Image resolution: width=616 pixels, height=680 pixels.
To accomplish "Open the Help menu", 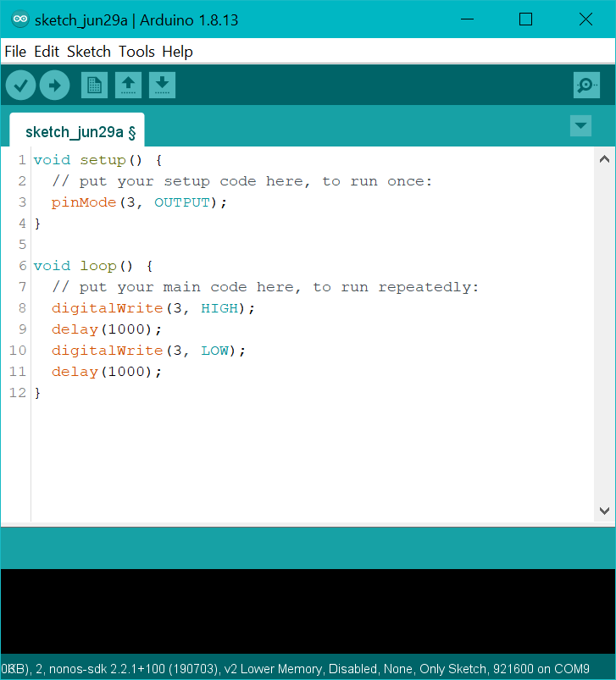I will 177,52.
